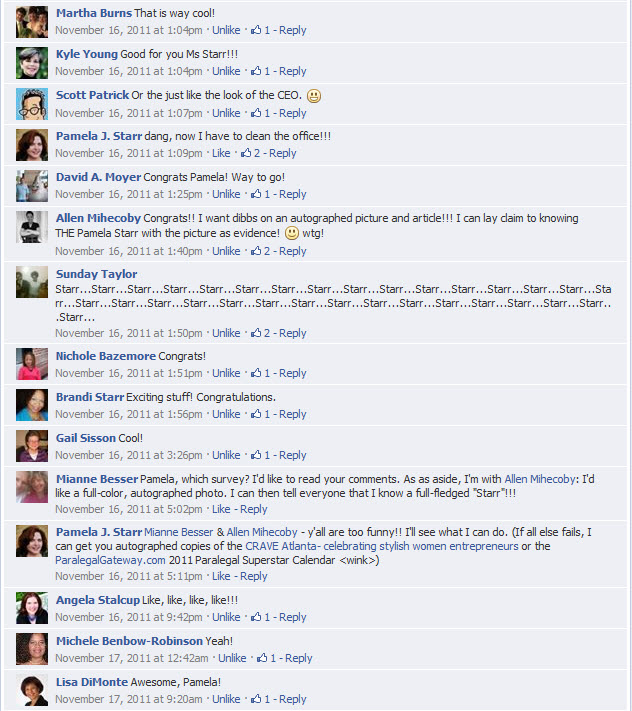This screenshot has width=632, height=711.
Task: Open CRAVE Atlanta page link
Action: click(x=382, y=546)
